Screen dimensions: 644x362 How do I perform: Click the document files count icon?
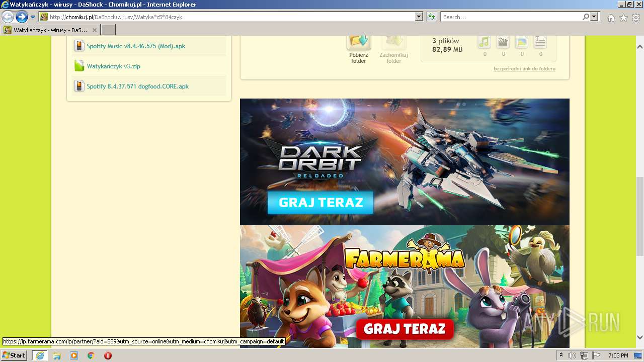[x=540, y=42]
